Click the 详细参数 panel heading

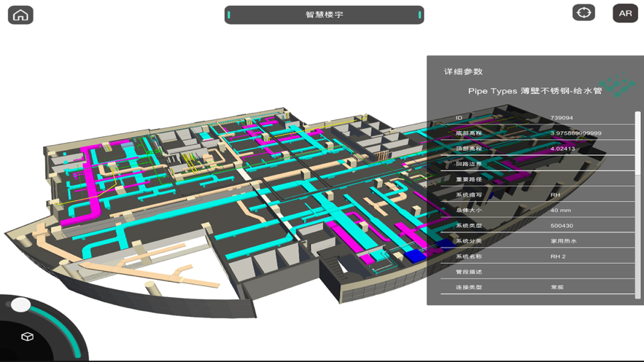[463, 71]
